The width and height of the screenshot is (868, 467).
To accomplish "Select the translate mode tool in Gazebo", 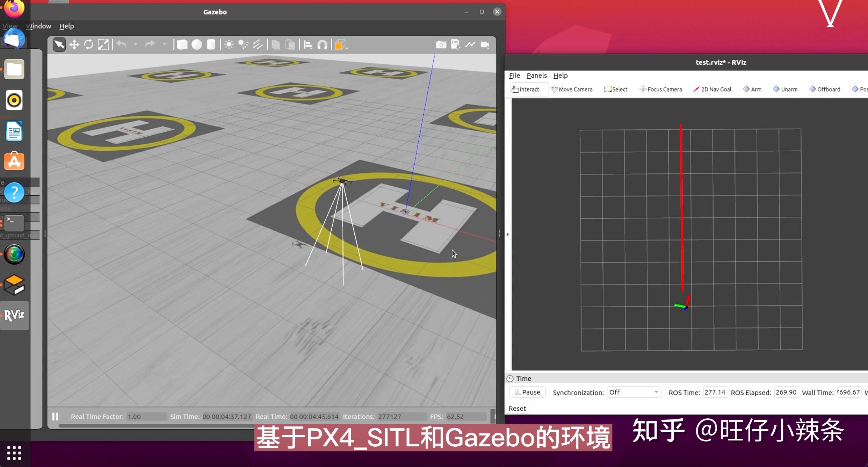I will (74, 44).
